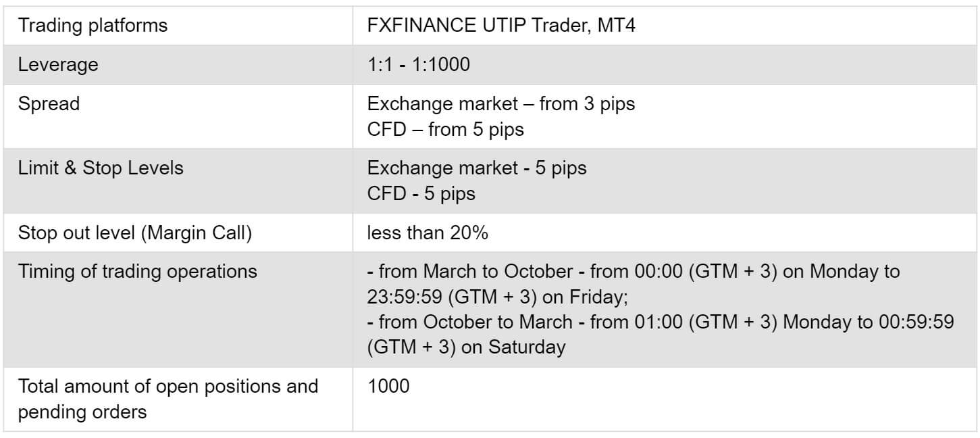Screen dimensions: 980x438
Task: Select the Limit & Stop Levels label
Action: [101, 168]
